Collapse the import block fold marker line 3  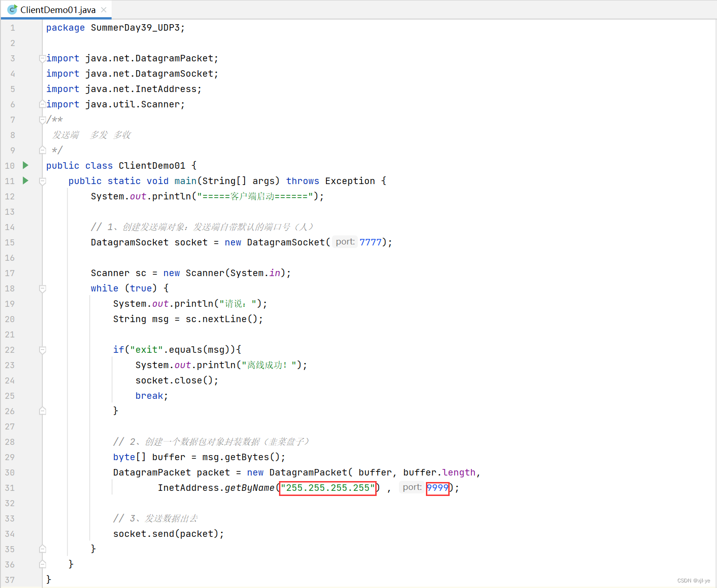click(42, 59)
